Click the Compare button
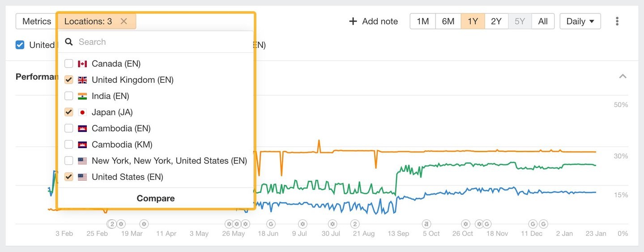Image resolution: width=644 pixels, height=252 pixels. tap(156, 198)
